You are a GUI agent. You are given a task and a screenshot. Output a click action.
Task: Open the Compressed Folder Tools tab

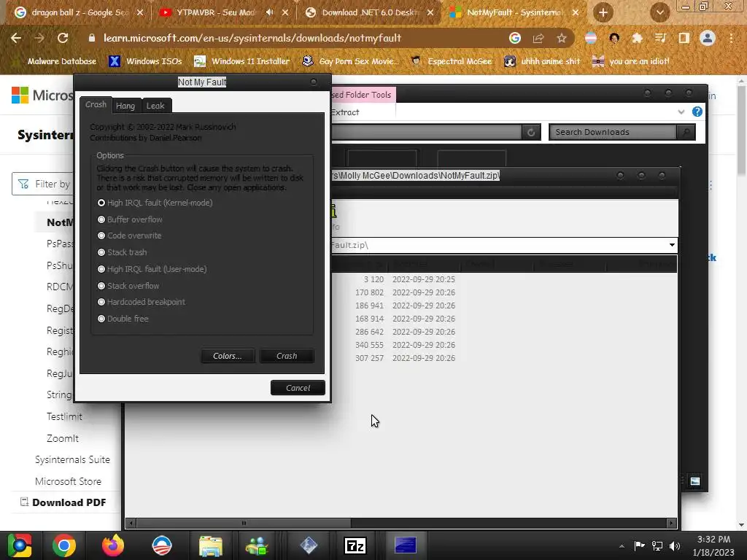tap(363, 95)
